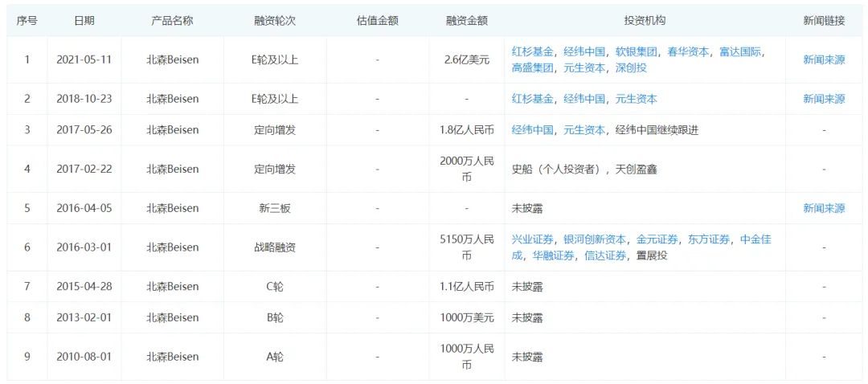Click the 深创投 investor link

click(631, 68)
